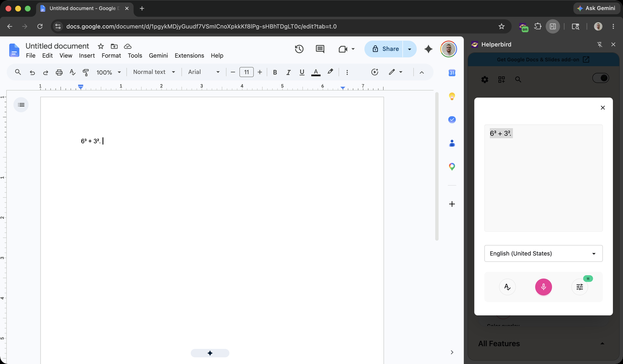
Task: Star the Untitled document
Action: point(101,46)
